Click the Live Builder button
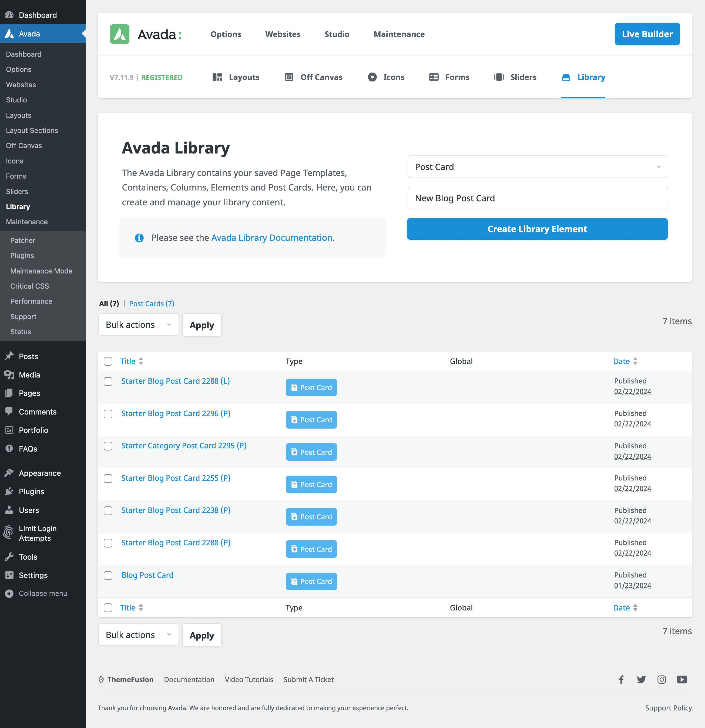The width and height of the screenshot is (705, 728). click(x=647, y=34)
